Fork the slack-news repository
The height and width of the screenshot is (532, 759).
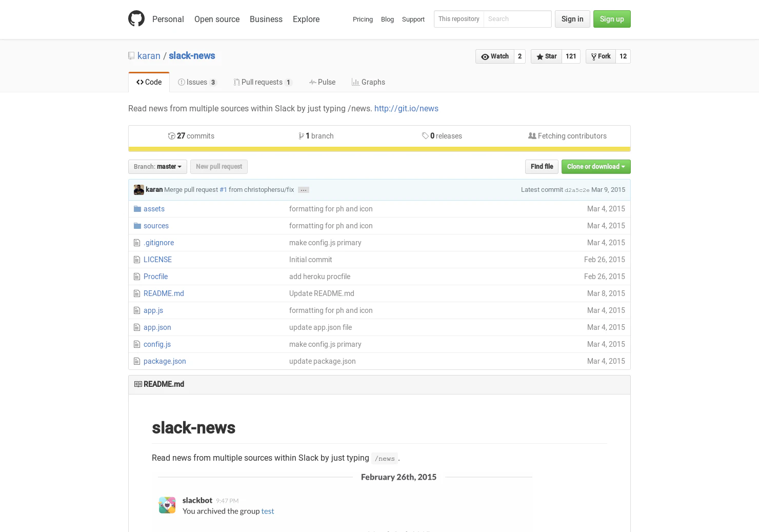(601, 56)
